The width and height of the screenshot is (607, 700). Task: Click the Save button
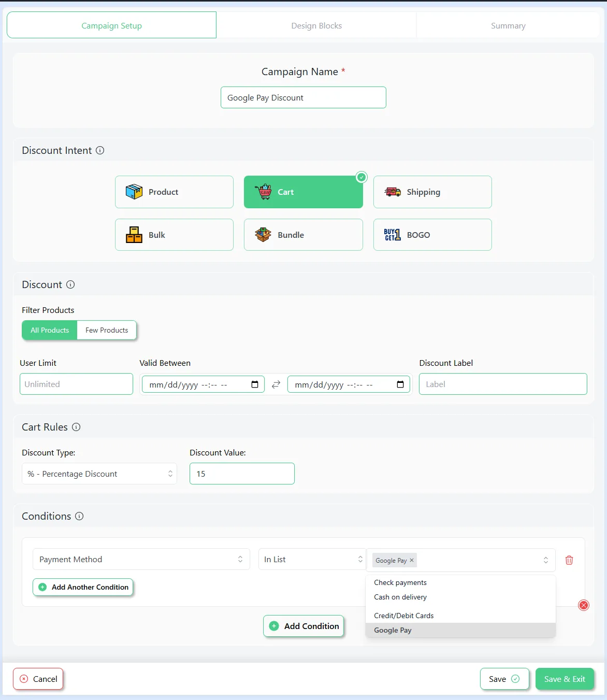504,679
